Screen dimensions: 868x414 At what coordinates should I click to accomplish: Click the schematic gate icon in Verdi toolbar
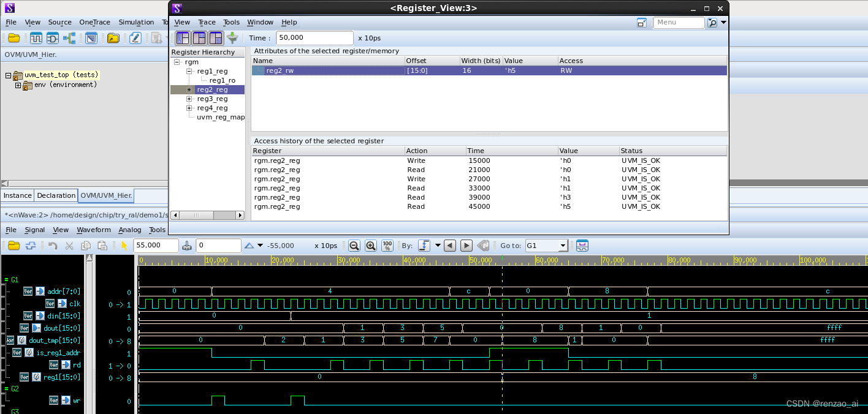(53, 38)
